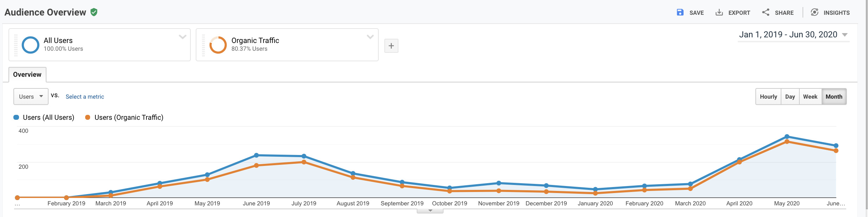The height and width of the screenshot is (217, 868).
Task: Select the Month view tab
Action: coord(834,97)
